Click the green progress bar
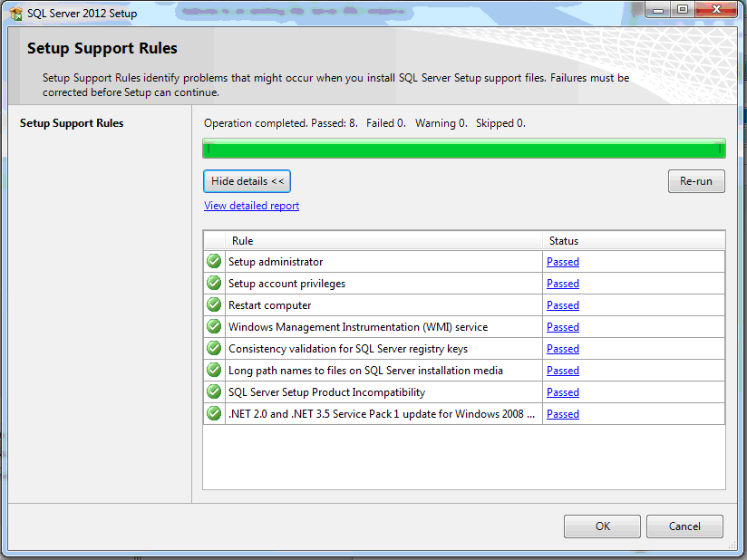The width and height of the screenshot is (747, 560). pos(463,149)
